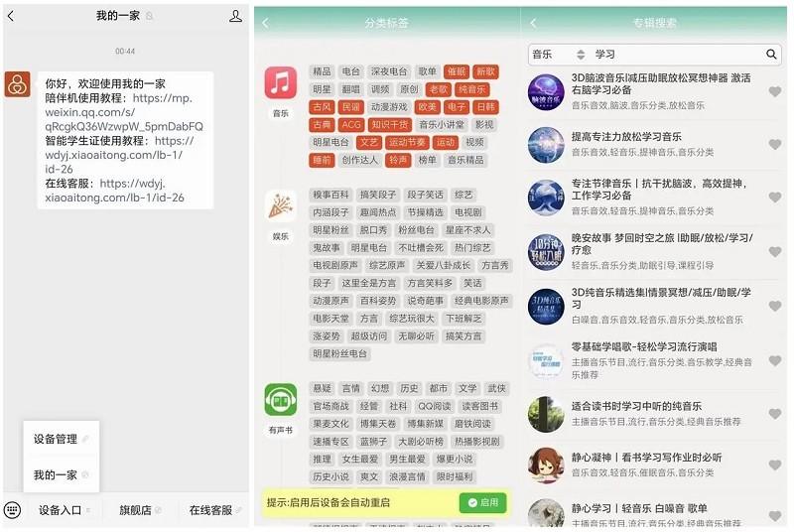
Task: Favorite the 晚安故事 album
Action: coord(775,251)
